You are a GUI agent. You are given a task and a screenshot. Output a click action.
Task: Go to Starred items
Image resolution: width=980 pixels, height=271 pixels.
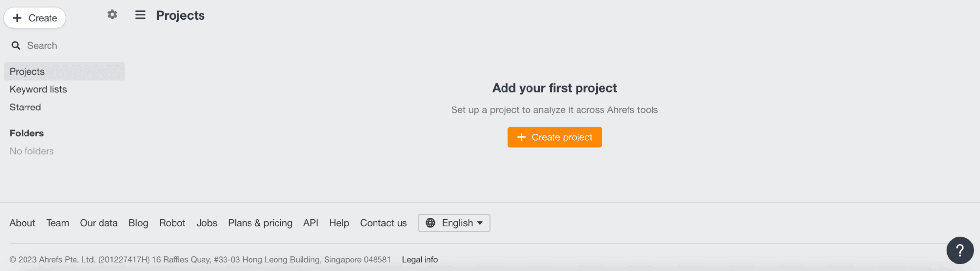click(x=25, y=107)
